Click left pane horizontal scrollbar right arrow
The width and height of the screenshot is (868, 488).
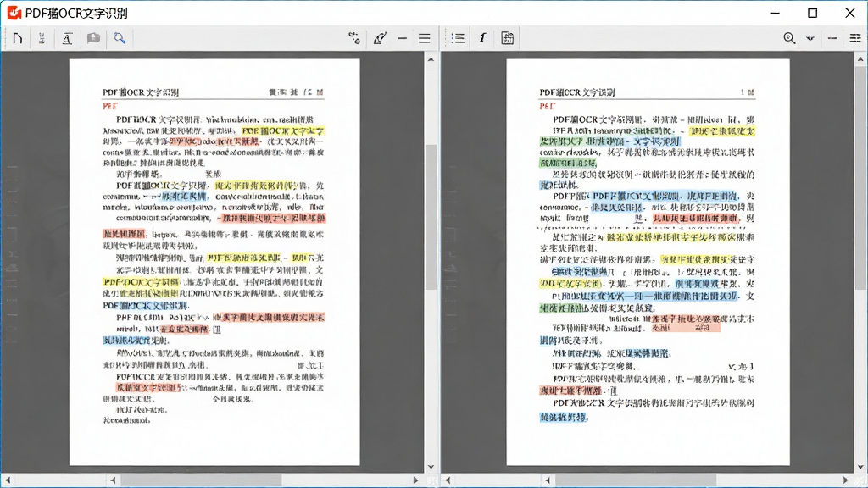[x=415, y=480]
